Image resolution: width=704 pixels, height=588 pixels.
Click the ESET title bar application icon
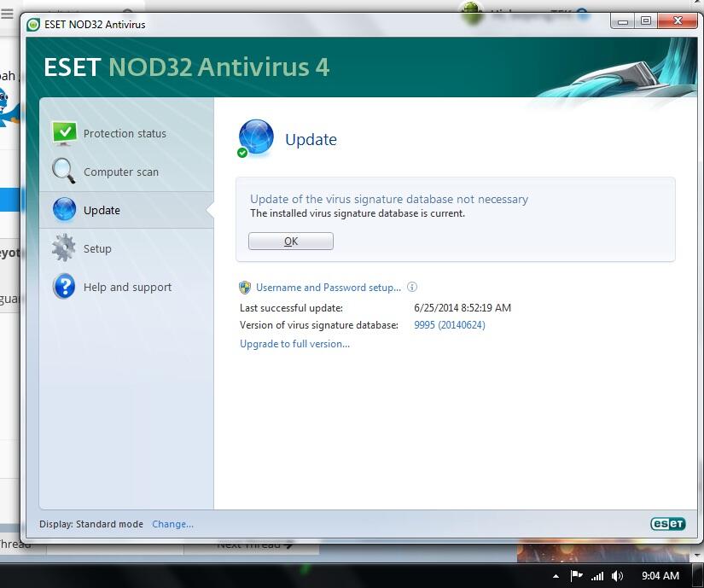[33, 24]
